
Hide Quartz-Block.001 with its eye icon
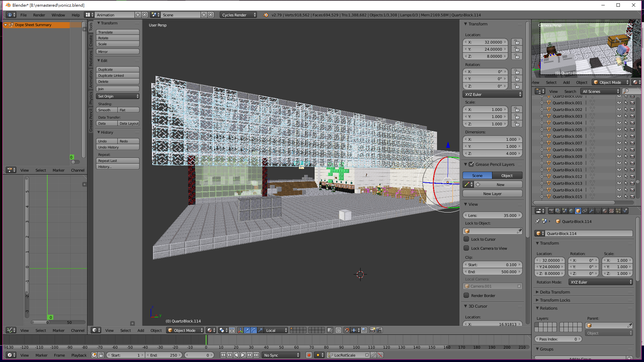(x=619, y=103)
